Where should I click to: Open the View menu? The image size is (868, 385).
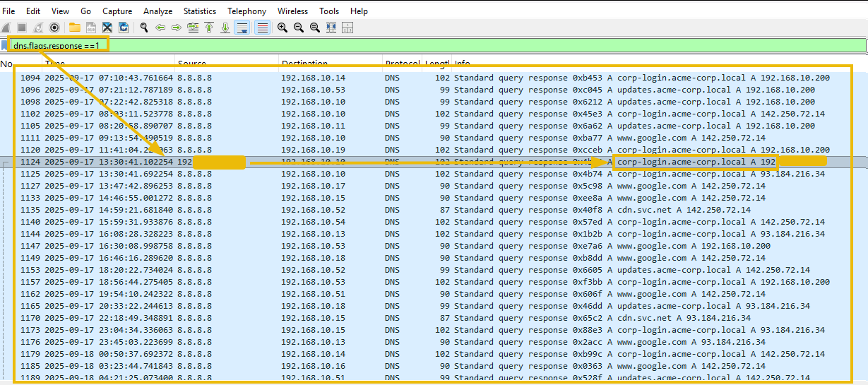pos(60,11)
